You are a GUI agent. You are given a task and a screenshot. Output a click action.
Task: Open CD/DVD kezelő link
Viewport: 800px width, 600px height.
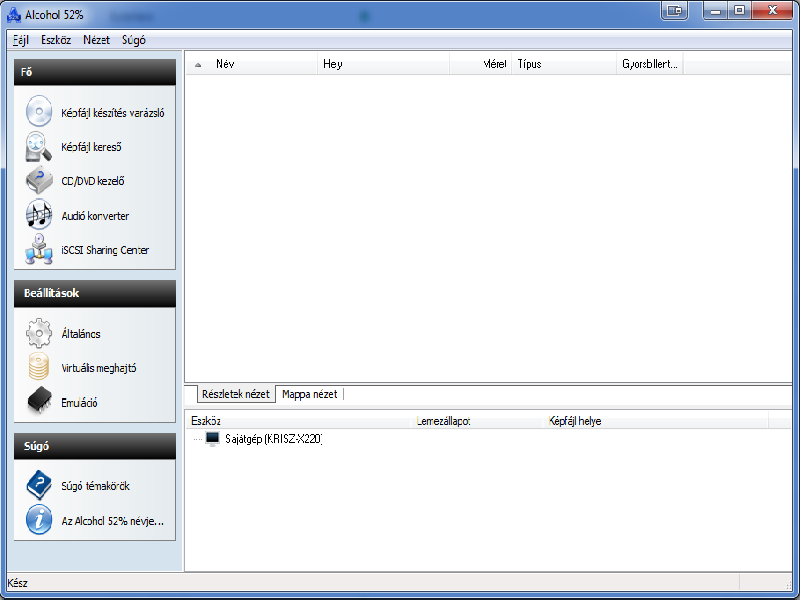pyautogui.click(x=93, y=181)
